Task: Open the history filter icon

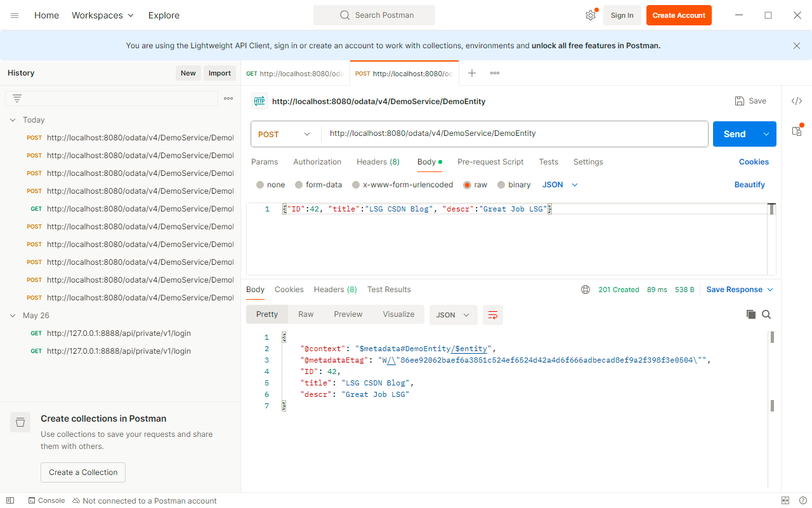Action: click(17, 98)
